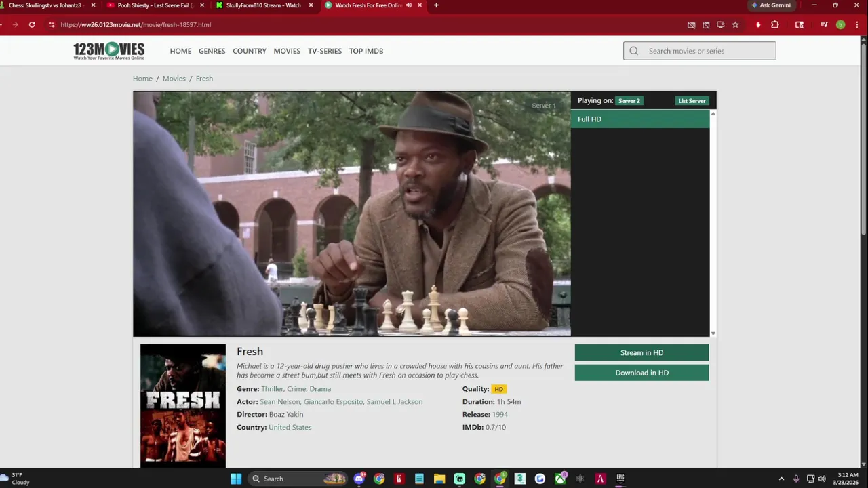Open site information icon beside the URL

coord(52,24)
